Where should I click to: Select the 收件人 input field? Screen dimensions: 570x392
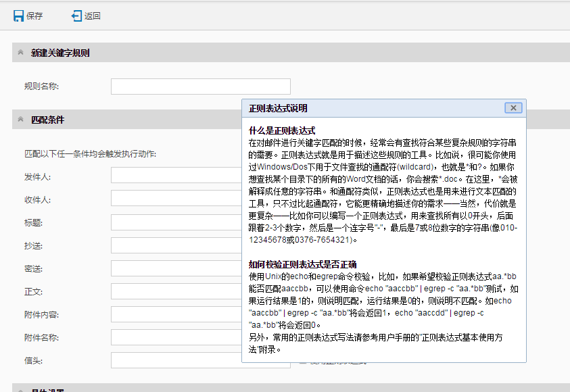tap(176, 199)
